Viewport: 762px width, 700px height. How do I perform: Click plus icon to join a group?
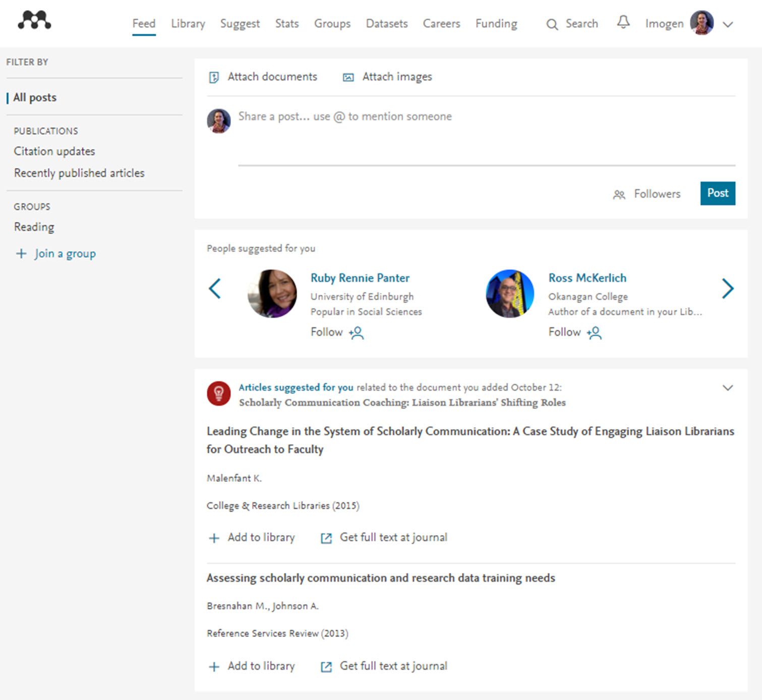click(21, 254)
